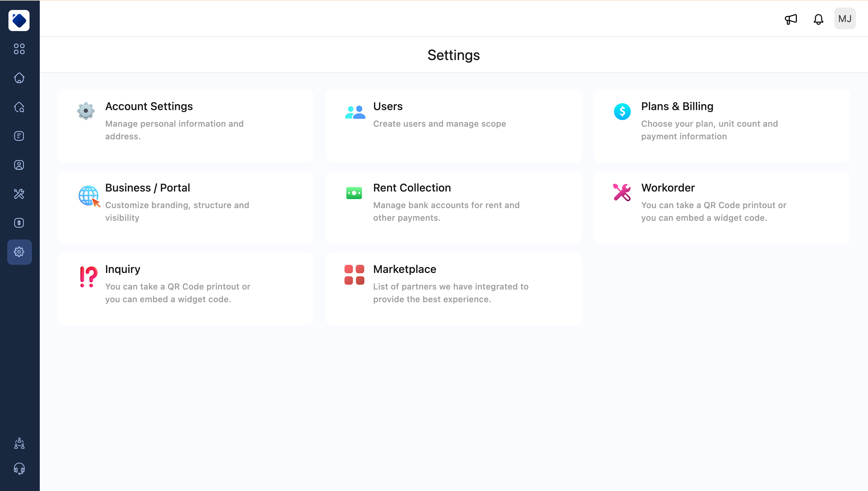This screenshot has width=868, height=491.
Task: Open the MJ user profile avatar
Action: pos(844,19)
